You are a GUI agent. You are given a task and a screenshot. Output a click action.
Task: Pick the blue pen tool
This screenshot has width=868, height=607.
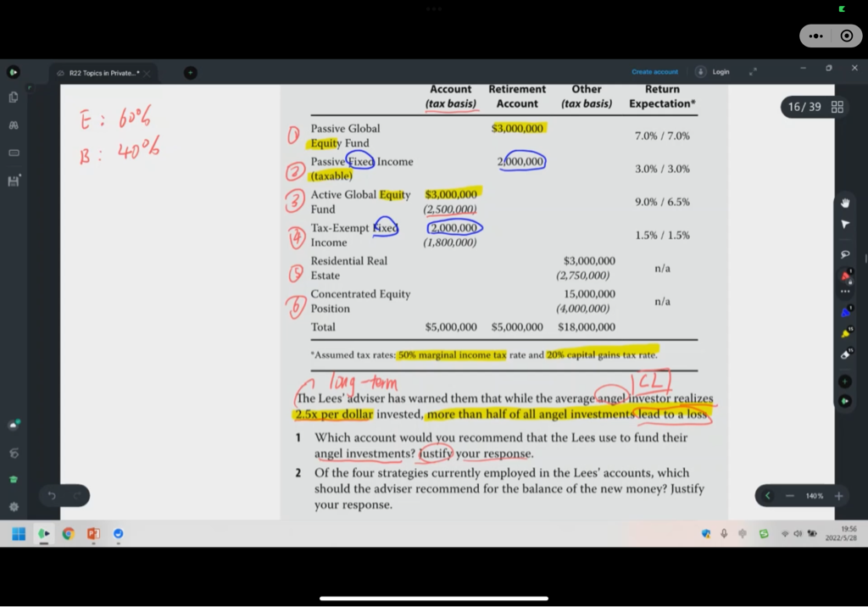845,313
